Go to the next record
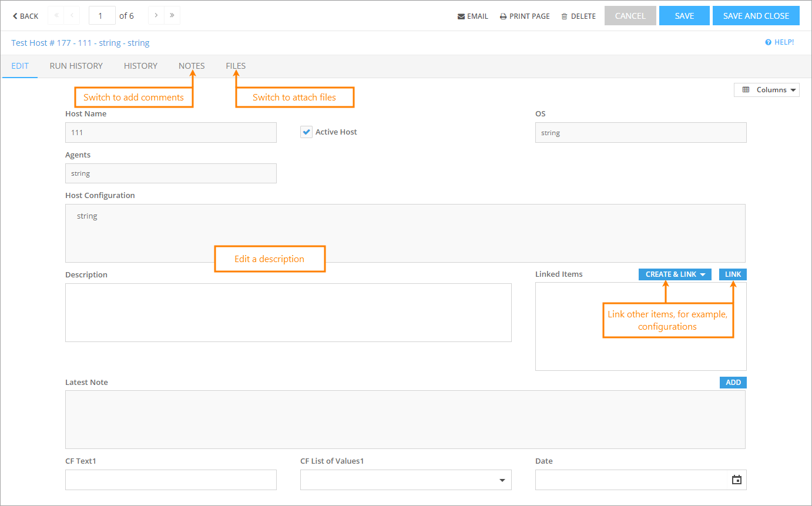The width and height of the screenshot is (812, 506). (x=156, y=16)
